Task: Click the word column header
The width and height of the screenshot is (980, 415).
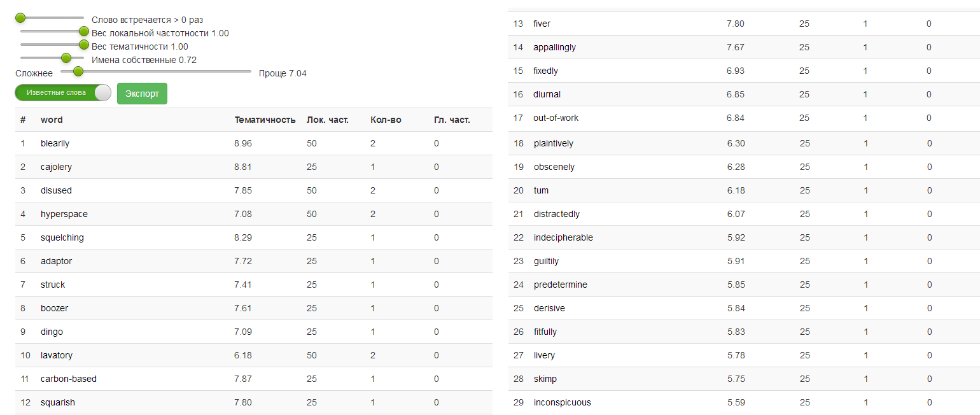Action: (x=52, y=120)
